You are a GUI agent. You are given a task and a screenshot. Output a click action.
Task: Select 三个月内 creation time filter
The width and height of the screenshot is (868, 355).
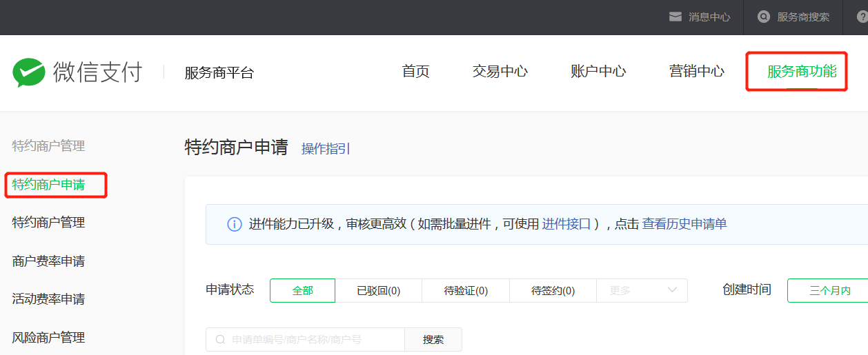pos(829,291)
